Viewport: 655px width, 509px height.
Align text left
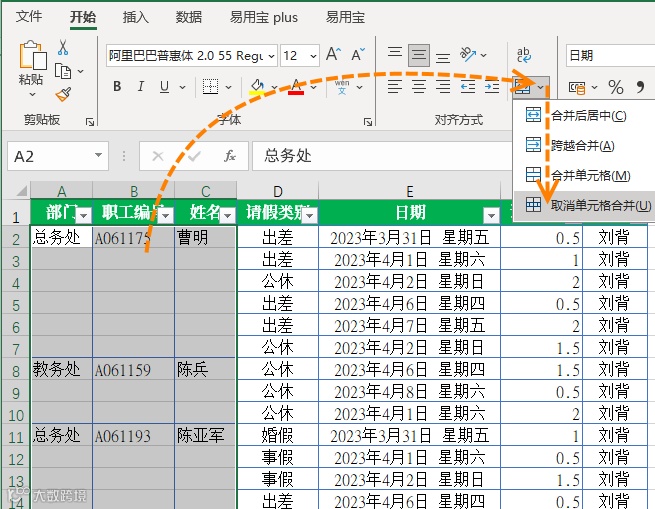(x=395, y=87)
